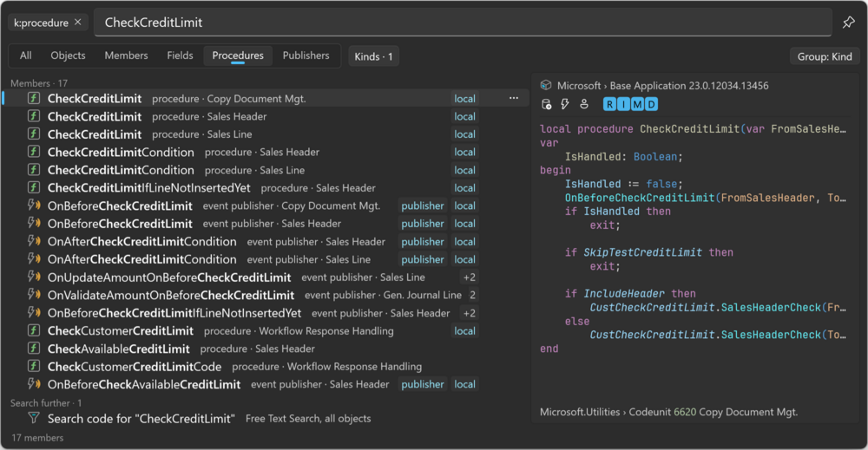Click procedure icon of CheckCreditLimit Copy Document Mgt.
The width and height of the screenshot is (868, 450).
[34, 98]
